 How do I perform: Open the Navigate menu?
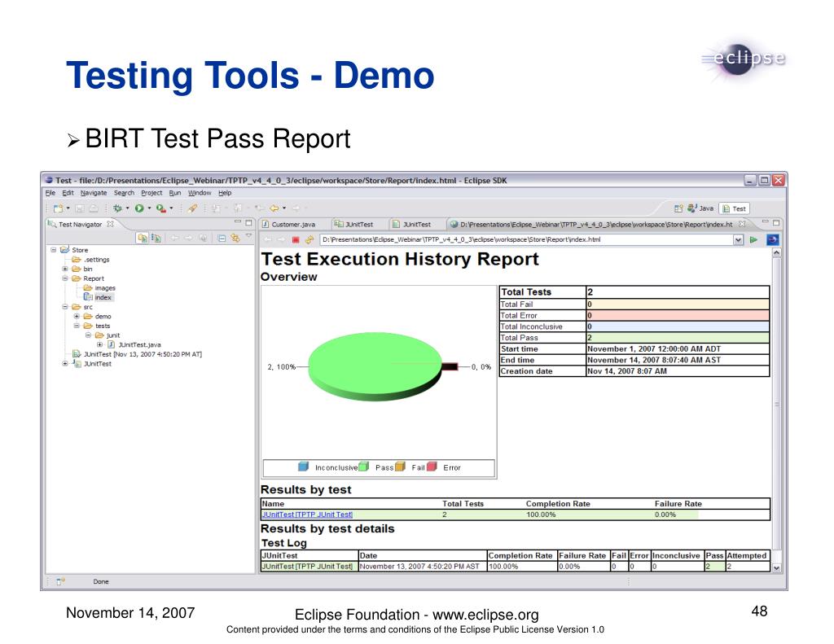(94, 193)
